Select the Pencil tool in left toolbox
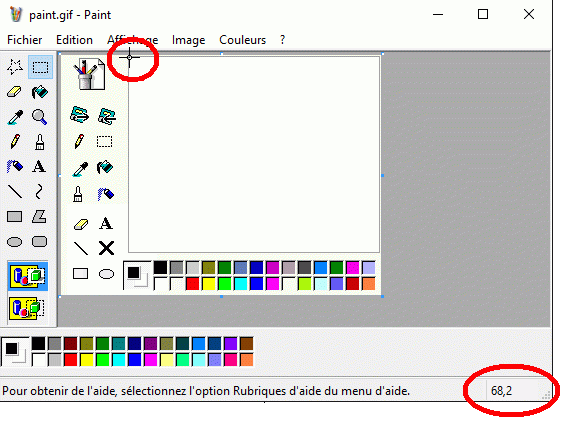This screenshot has height=423, width=575. 15,141
